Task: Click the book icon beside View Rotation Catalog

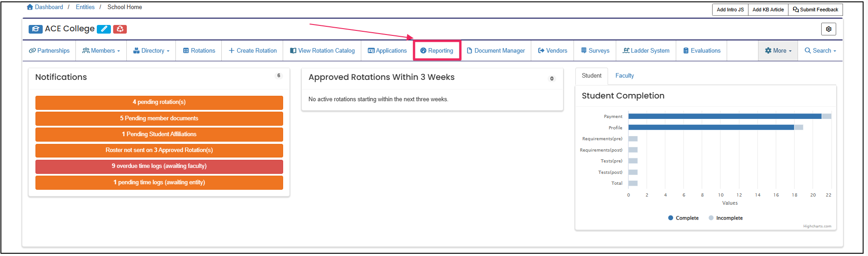Action: (293, 51)
